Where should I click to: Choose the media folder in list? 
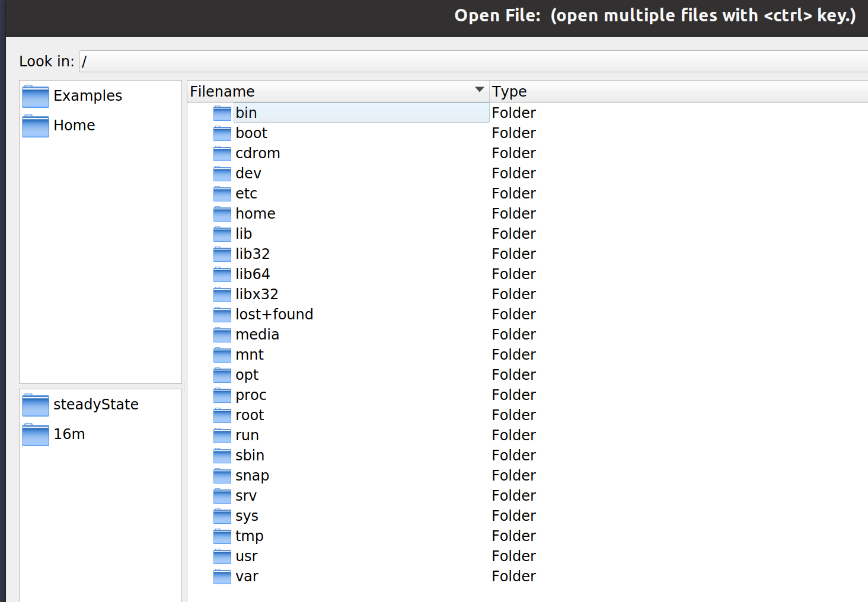(x=257, y=335)
